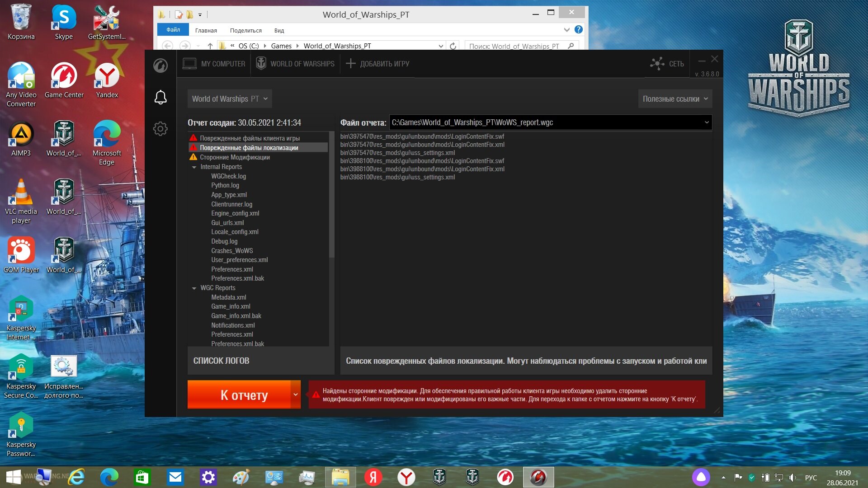Image resolution: width=868 pixels, height=488 pixels.
Task: Select the Skype desktop icon
Action: [x=64, y=23]
